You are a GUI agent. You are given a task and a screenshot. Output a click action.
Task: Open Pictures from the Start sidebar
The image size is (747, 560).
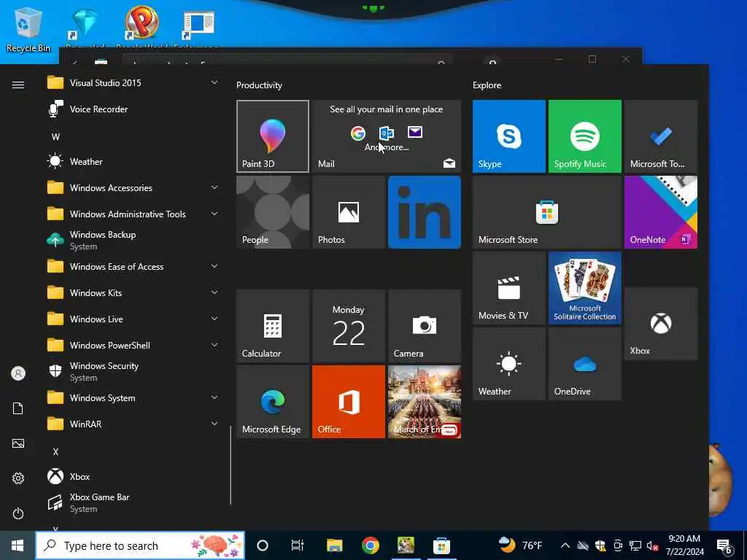(18, 443)
